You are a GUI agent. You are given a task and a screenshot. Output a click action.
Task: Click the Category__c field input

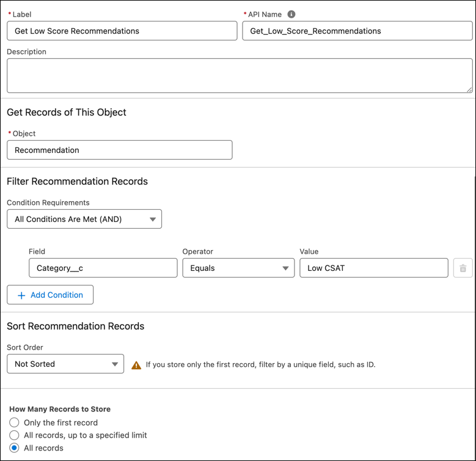point(103,268)
